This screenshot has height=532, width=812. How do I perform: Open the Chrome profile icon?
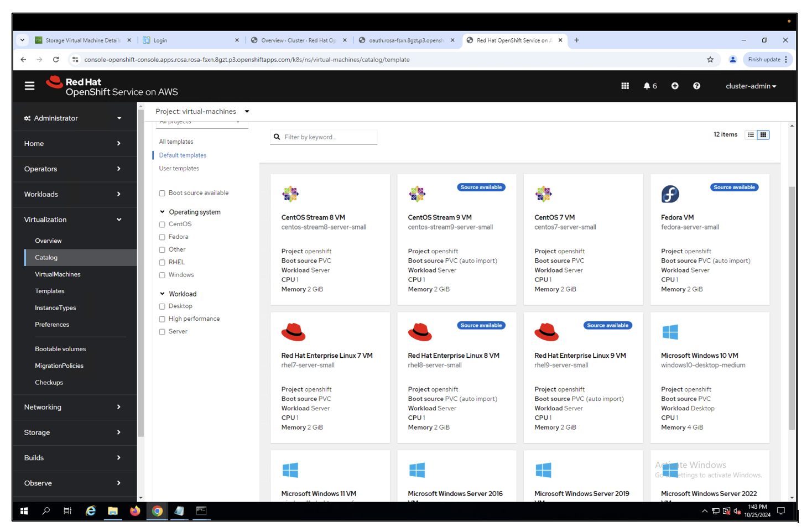tap(733, 60)
